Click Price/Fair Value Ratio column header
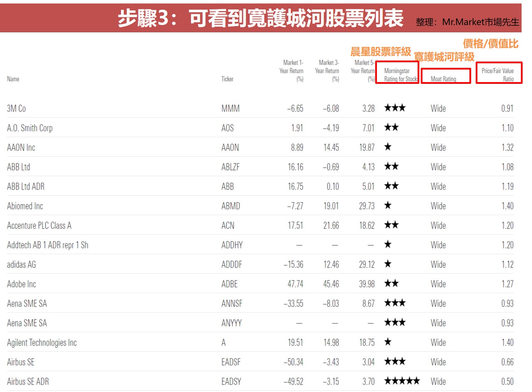 (498, 75)
